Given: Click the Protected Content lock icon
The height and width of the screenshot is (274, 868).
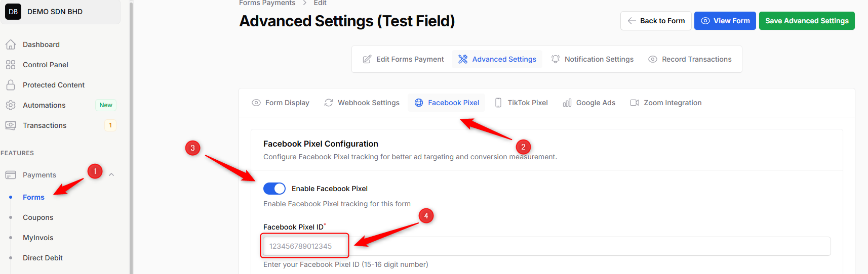Looking at the screenshot, I should pos(11,85).
